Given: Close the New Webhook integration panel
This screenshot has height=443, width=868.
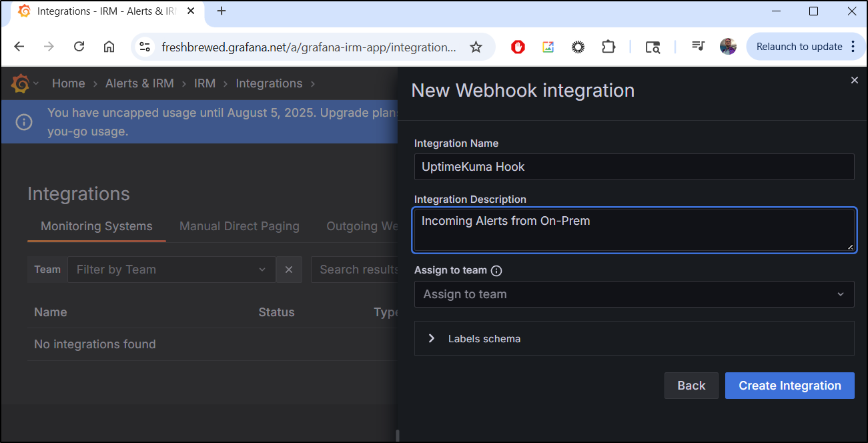Looking at the screenshot, I should tap(855, 80).
